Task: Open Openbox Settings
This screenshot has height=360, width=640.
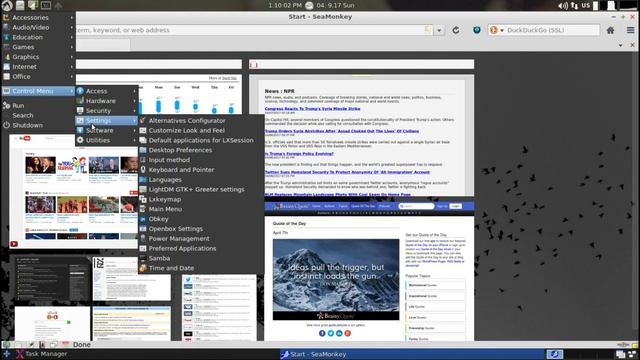Action: pyautogui.click(x=201, y=229)
